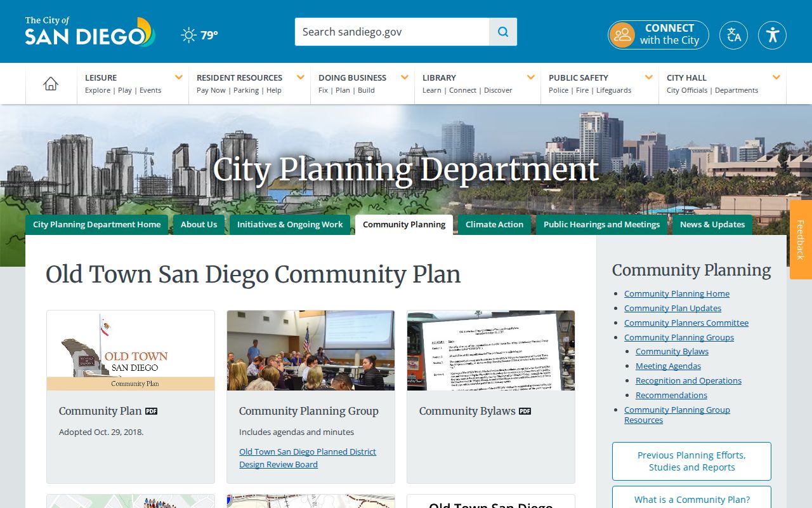This screenshot has width=812, height=508.
Task: Open the About Us tab
Action: [x=199, y=225]
